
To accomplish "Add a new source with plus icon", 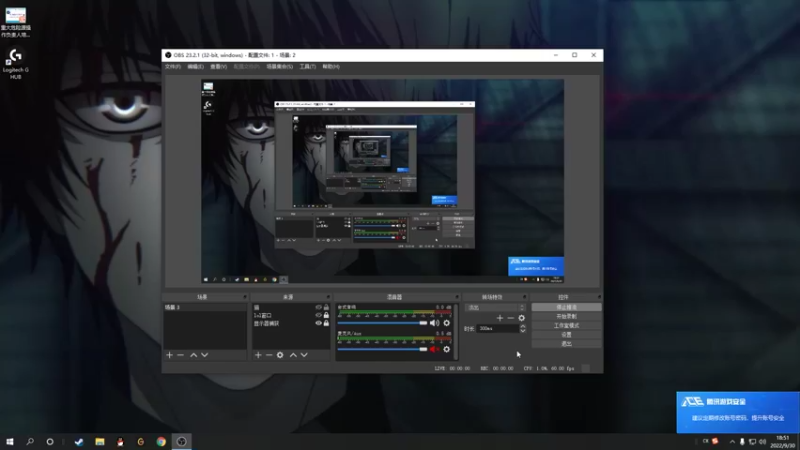I will click(x=258, y=355).
